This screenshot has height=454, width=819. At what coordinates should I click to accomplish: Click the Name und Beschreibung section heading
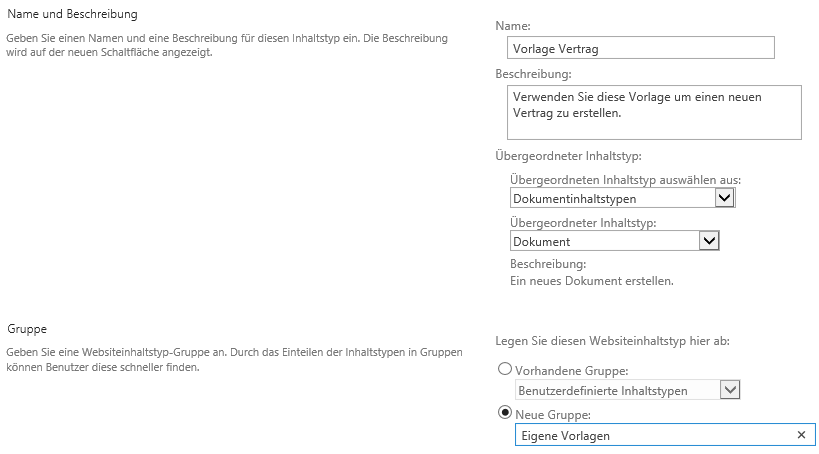73,15
